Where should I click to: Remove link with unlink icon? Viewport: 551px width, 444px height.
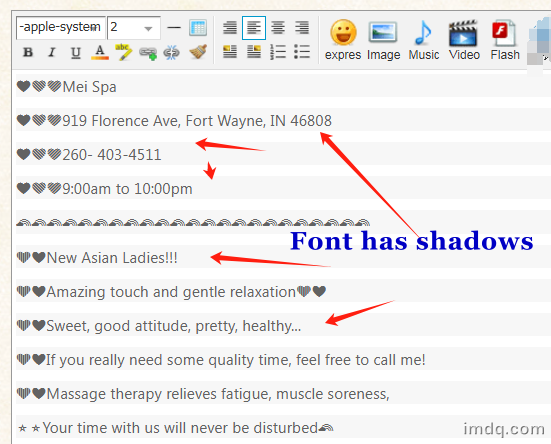pos(171,53)
